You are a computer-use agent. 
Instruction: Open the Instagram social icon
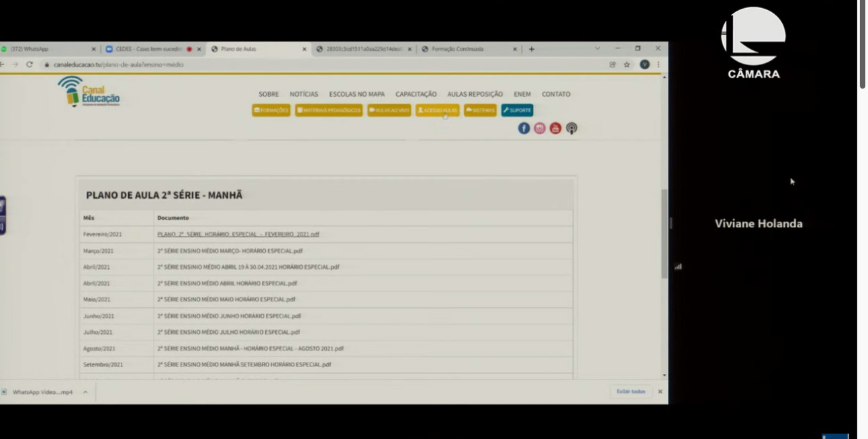[x=540, y=128]
